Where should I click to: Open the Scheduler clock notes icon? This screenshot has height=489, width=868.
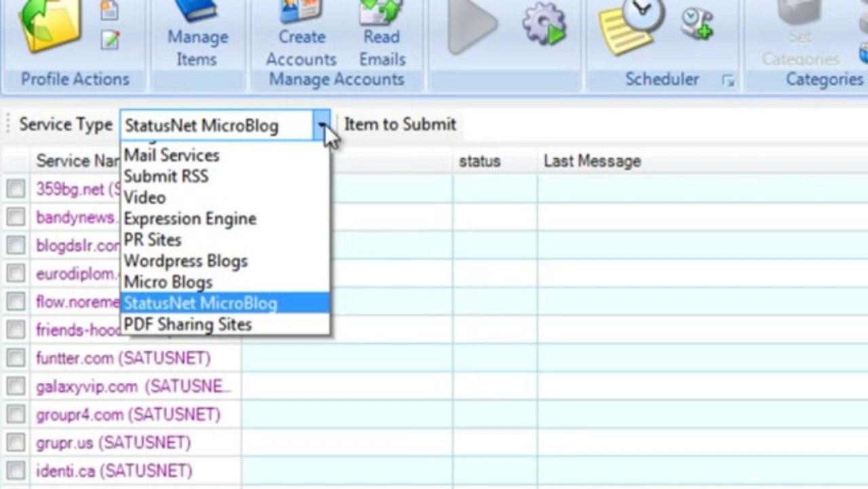pyautogui.click(x=631, y=26)
